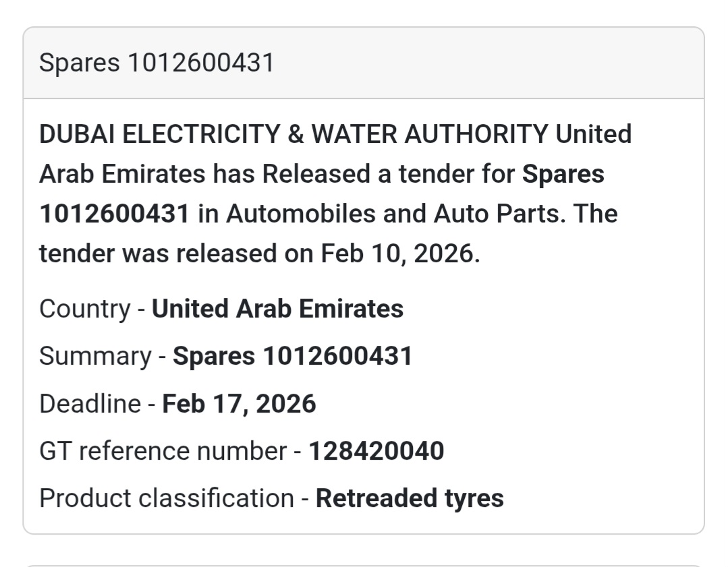Click the bold 1012600431 number in the paragraph
Image resolution: width=728 pixels, height=567 pixels.
pyautogui.click(x=114, y=214)
